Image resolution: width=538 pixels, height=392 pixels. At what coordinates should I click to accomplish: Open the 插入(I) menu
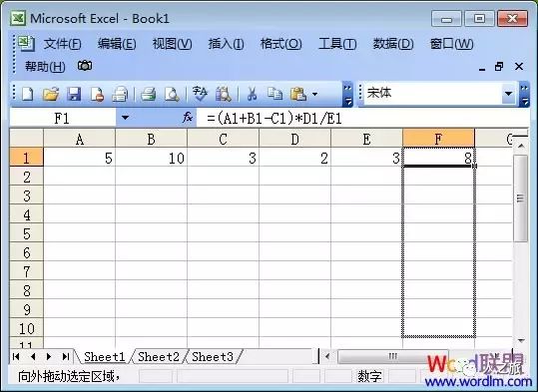[x=227, y=44]
